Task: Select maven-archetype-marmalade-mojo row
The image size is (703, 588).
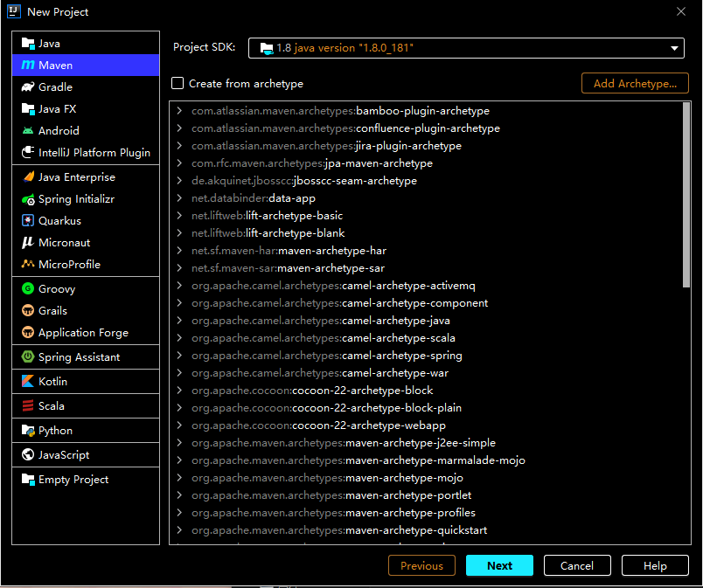Action: 426,460
